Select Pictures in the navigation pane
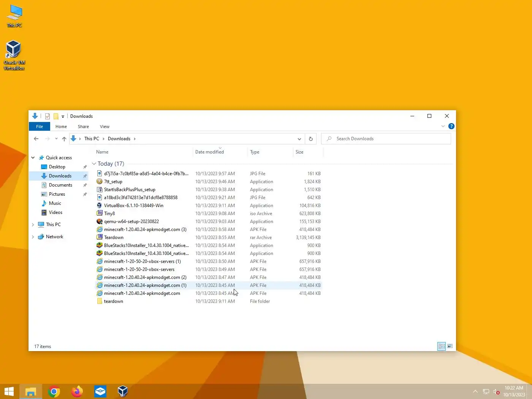The image size is (532, 399). (57, 194)
